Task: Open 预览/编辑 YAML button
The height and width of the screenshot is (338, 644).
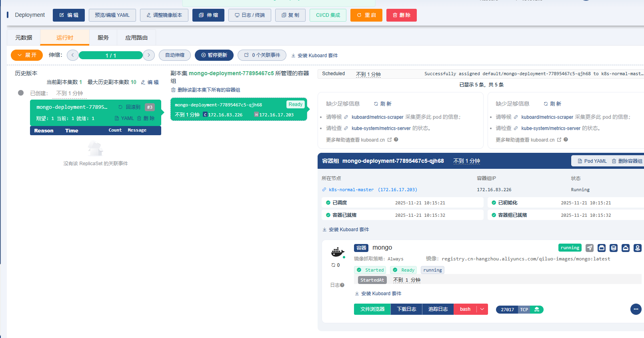Action: click(112, 15)
